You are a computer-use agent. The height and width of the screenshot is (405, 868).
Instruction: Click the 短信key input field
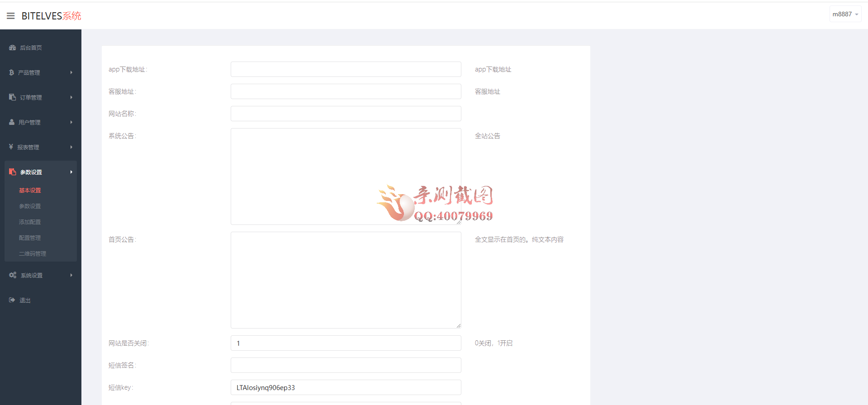pyautogui.click(x=346, y=387)
